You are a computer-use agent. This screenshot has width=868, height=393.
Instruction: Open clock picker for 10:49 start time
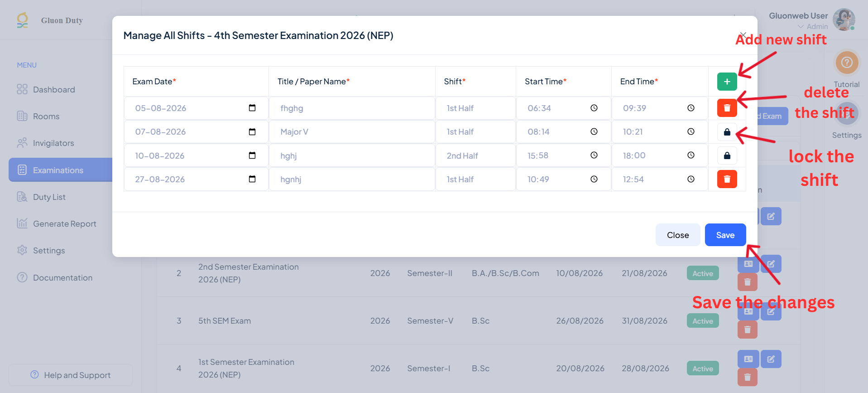tap(594, 179)
